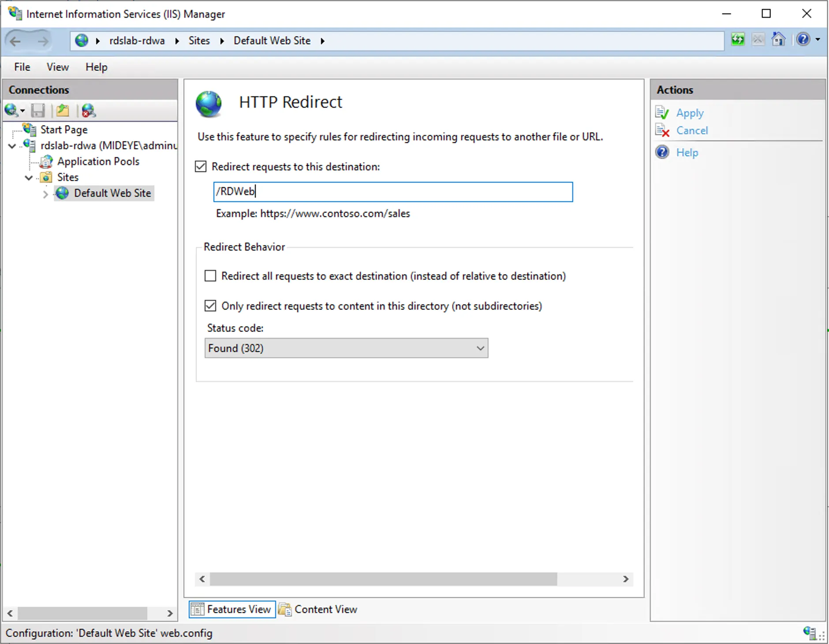Refresh the page using the refresh icon

(x=738, y=40)
